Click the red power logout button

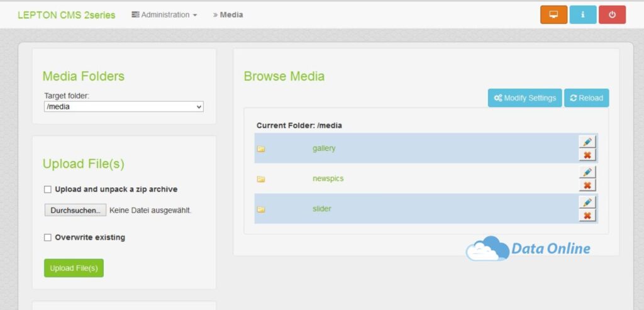coord(612,15)
